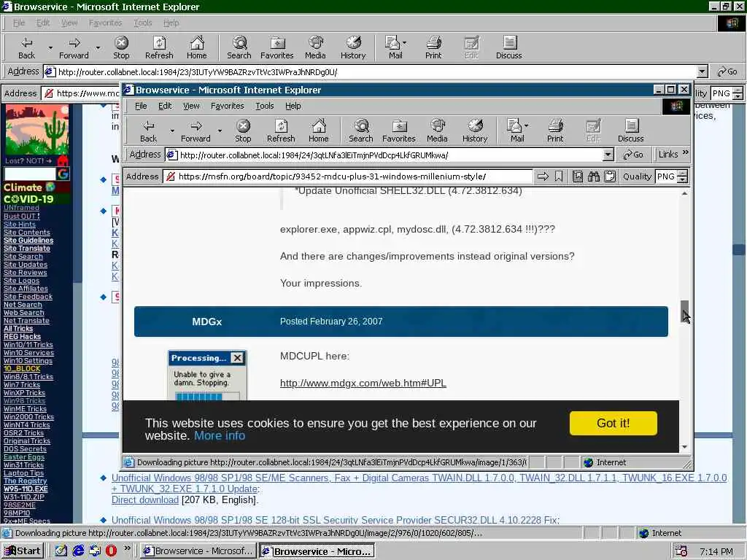Open Home in the front Browservice toolbar
Image resolution: width=747 pixels, height=560 pixels.
[x=318, y=131]
